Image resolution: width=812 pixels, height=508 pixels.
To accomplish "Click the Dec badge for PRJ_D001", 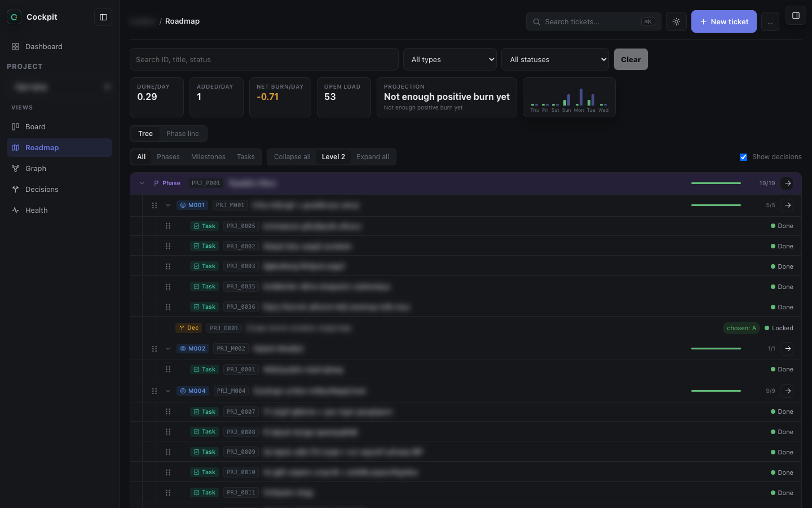I will coord(189,328).
